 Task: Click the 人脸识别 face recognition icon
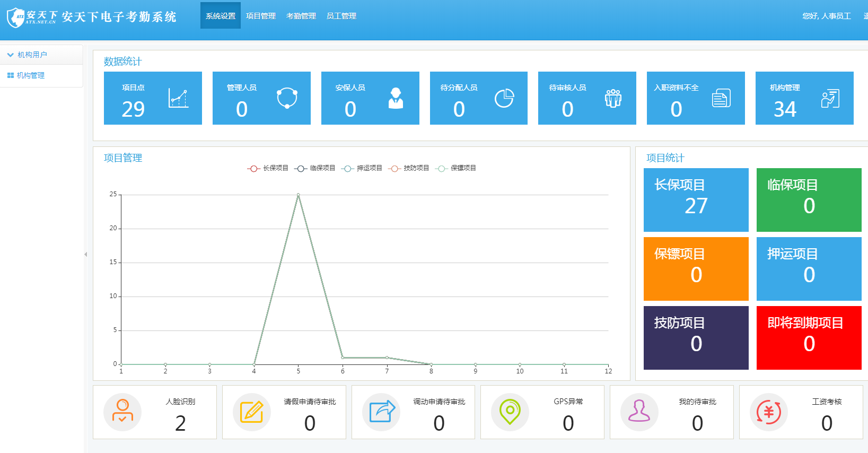point(122,412)
